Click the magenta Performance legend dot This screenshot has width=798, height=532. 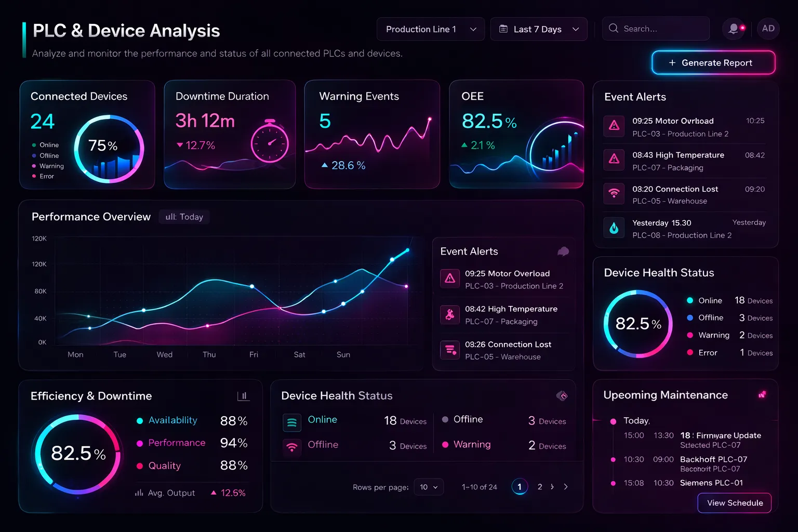[140, 443]
